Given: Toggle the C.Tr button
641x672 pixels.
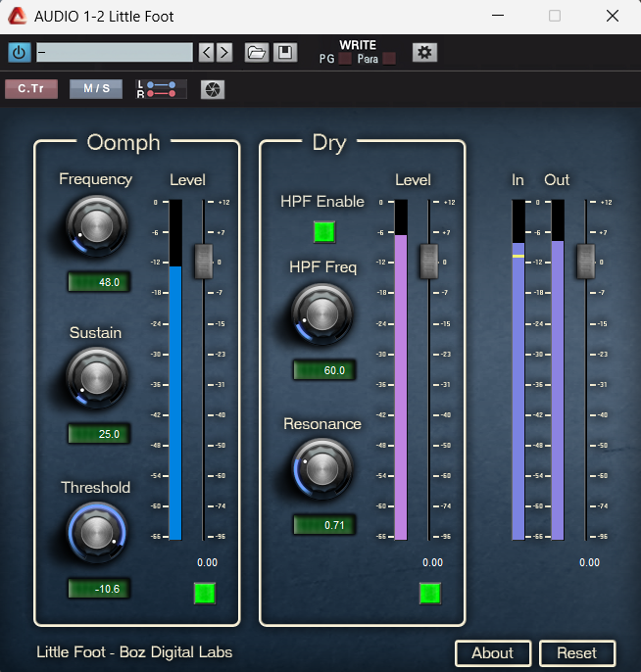Looking at the screenshot, I should click(x=31, y=89).
